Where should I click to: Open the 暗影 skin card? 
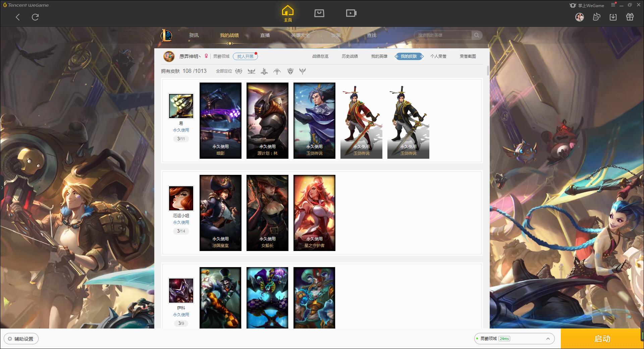[x=220, y=120]
